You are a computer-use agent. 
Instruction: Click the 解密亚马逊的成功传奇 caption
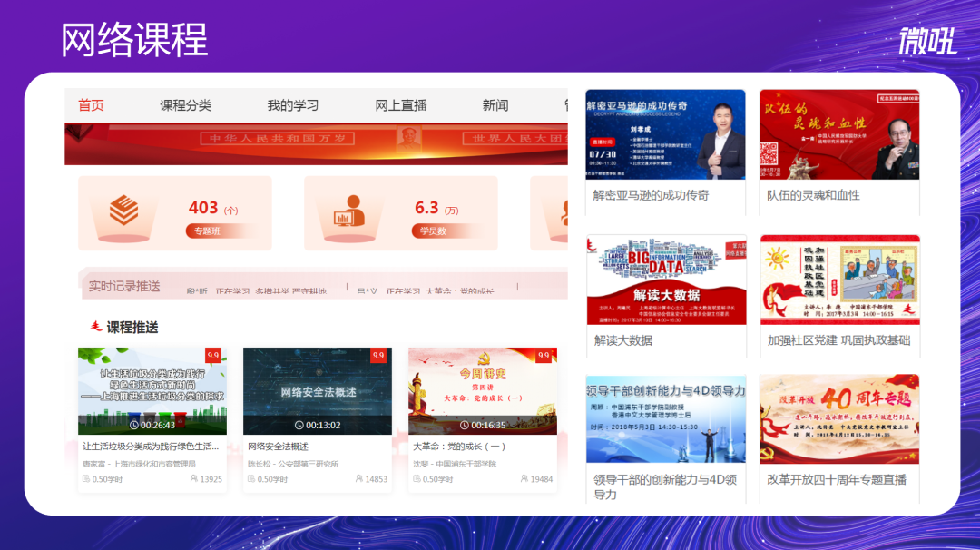click(x=651, y=196)
